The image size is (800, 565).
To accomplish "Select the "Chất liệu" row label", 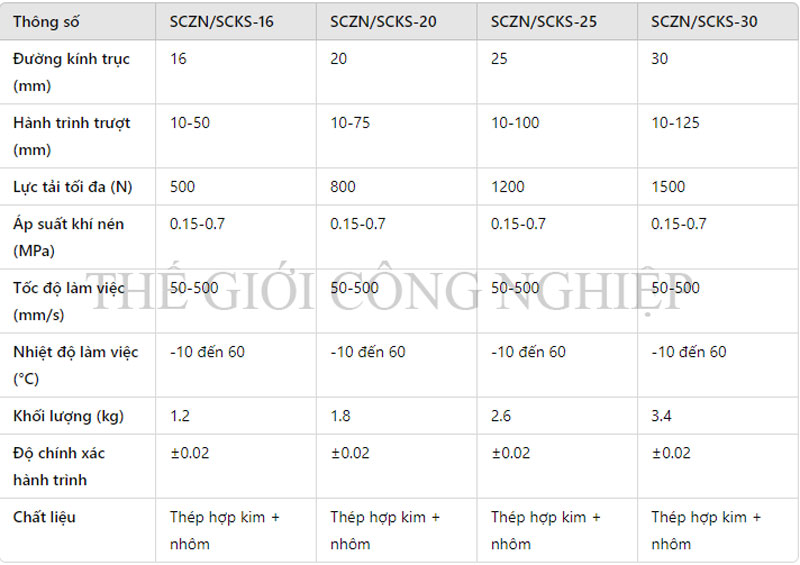I will point(44,517).
